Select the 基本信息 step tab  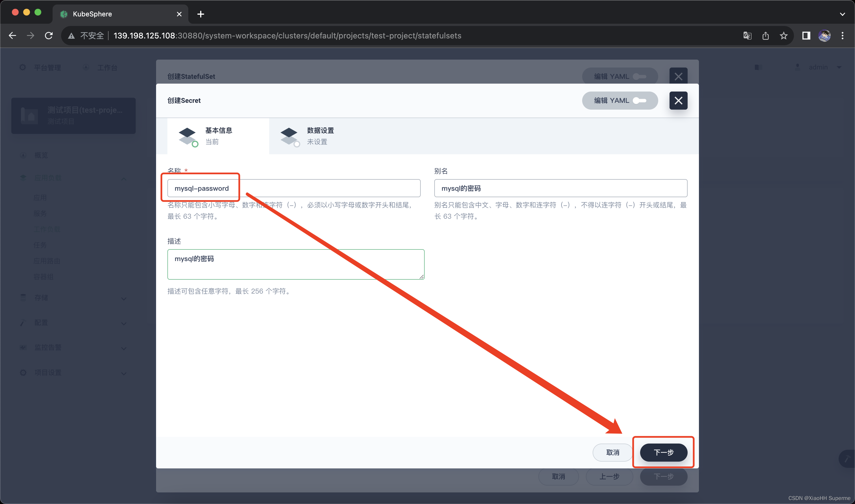[218, 136]
